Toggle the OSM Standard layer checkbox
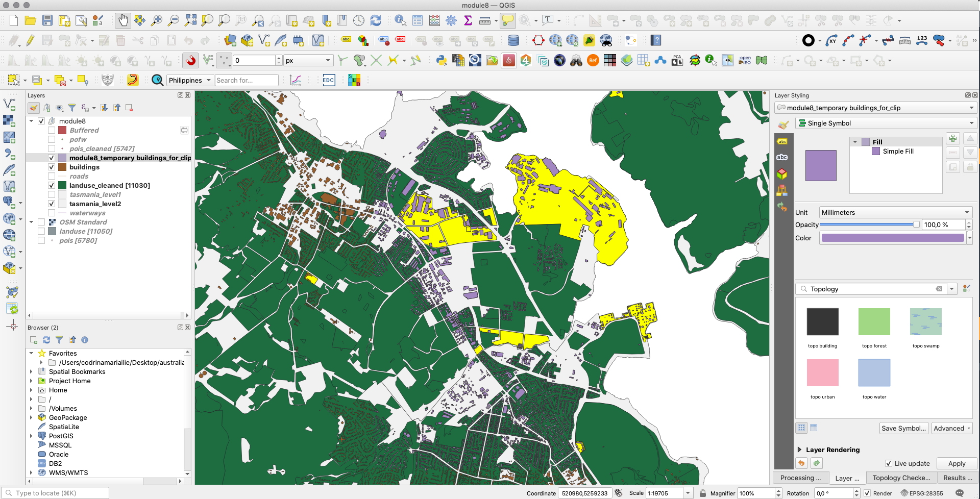Viewport: 980px width, 499px height. click(41, 222)
